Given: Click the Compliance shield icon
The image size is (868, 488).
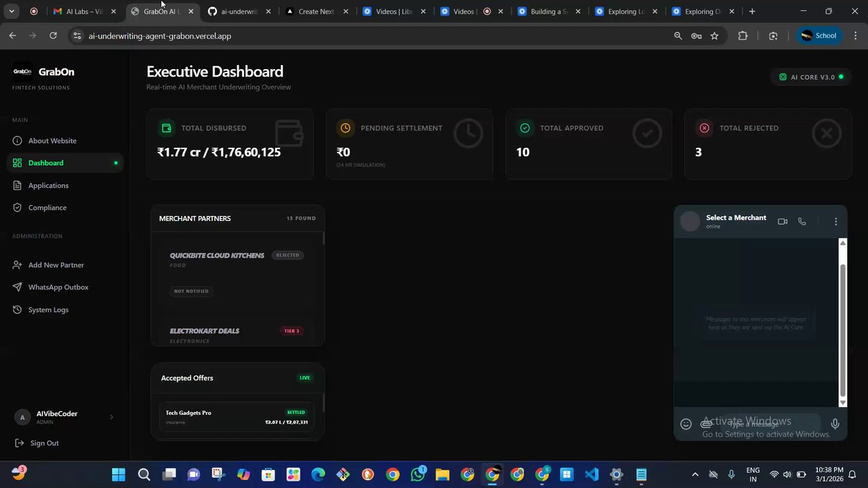Looking at the screenshot, I should pos(18,208).
